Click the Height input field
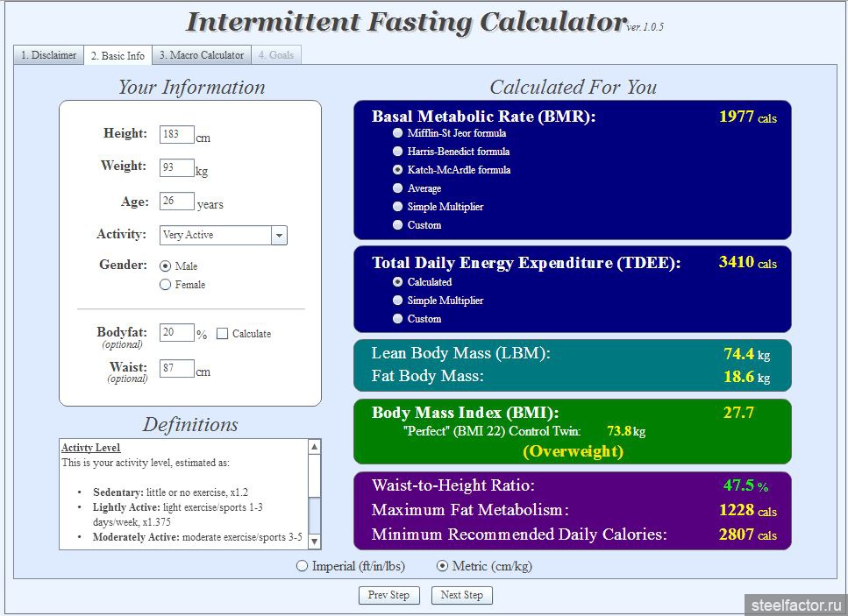 click(177, 134)
